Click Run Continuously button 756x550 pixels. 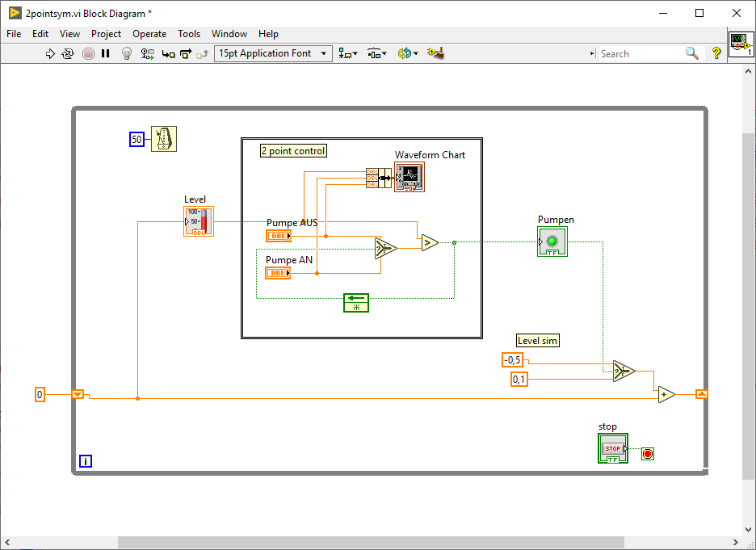pyautogui.click(x=68, y=53)
